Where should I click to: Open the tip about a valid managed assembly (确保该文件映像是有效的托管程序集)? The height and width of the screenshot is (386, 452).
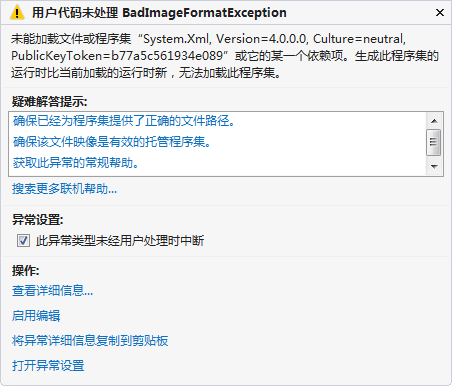[x=112, y=142]
